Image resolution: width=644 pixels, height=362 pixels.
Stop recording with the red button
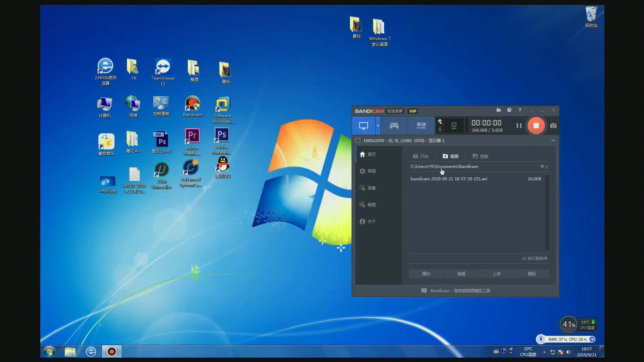[536, 126]
